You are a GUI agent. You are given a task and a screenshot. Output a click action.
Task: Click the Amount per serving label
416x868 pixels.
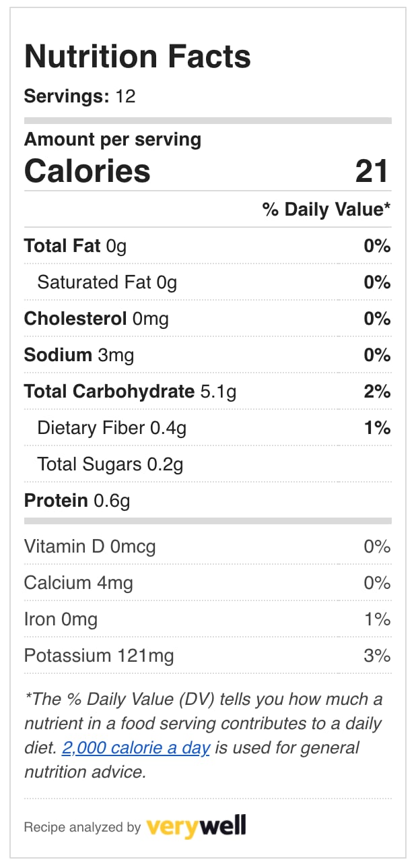point(112,139)
